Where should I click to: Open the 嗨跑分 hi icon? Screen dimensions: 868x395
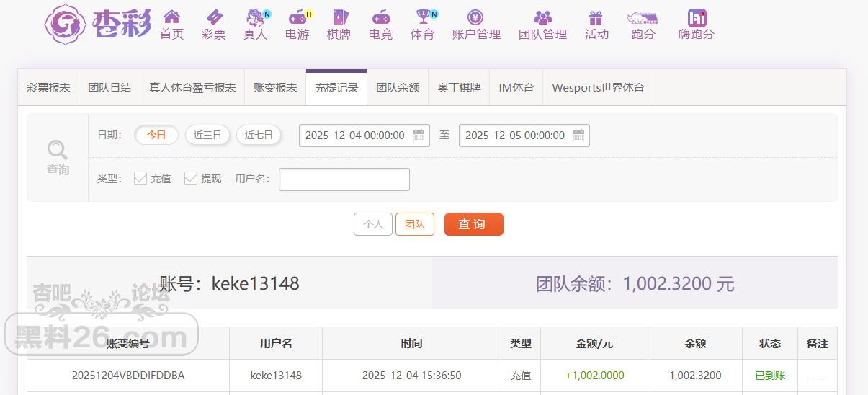pos(697,17)
